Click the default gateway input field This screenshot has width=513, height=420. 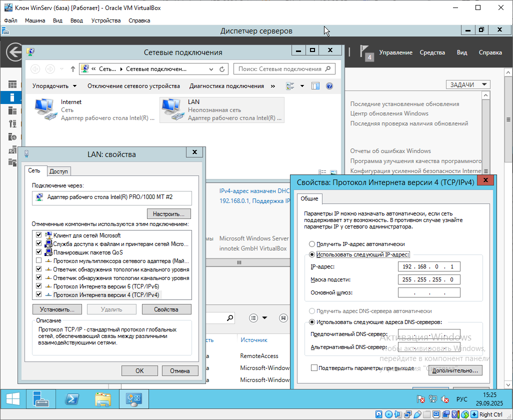(x=429, y=293)
